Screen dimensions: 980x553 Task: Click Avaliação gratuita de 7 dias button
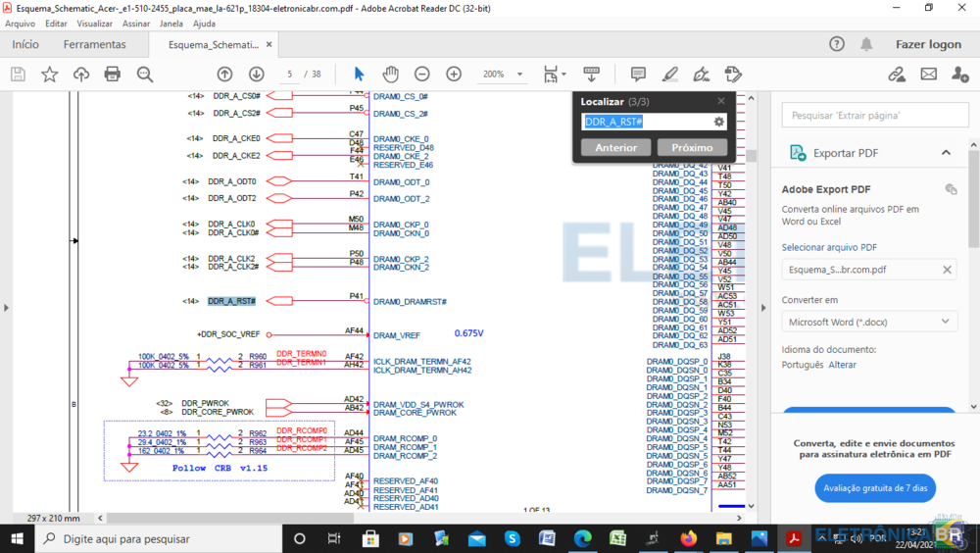coord(875,488)
